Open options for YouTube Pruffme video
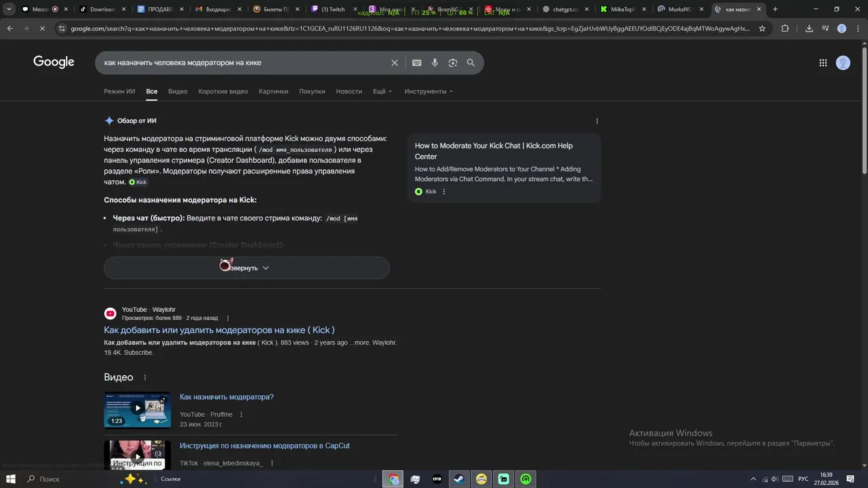The height and width of the screenshot is (488, 868). point(241,415)
